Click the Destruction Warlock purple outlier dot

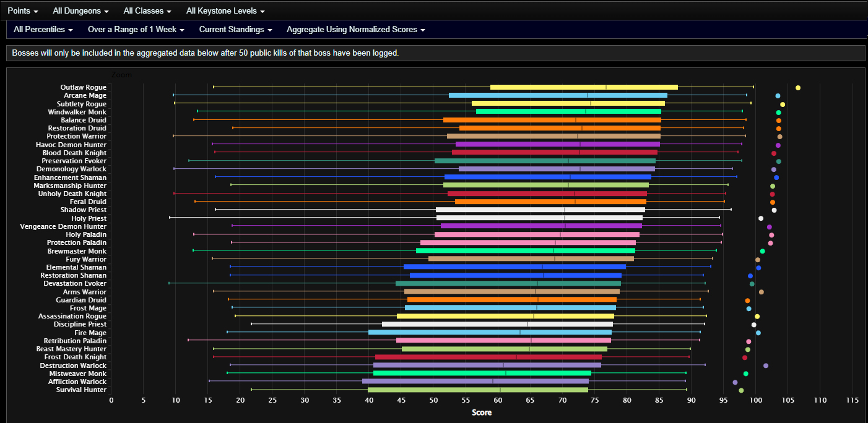[x=766, y=365]
